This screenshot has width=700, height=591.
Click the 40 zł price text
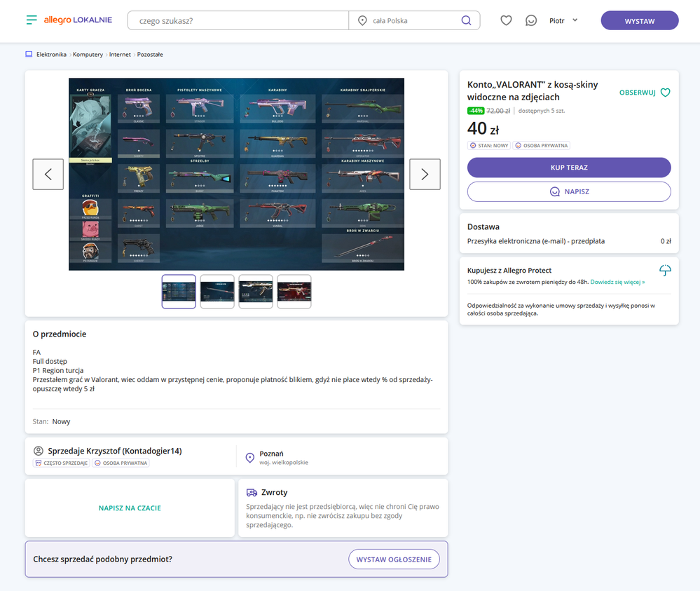tap(483, 129)
